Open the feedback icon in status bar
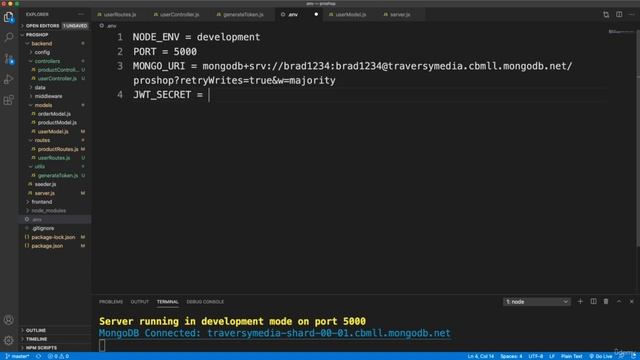The width and height of the screenshot is (640, 360). click(621, 356)
